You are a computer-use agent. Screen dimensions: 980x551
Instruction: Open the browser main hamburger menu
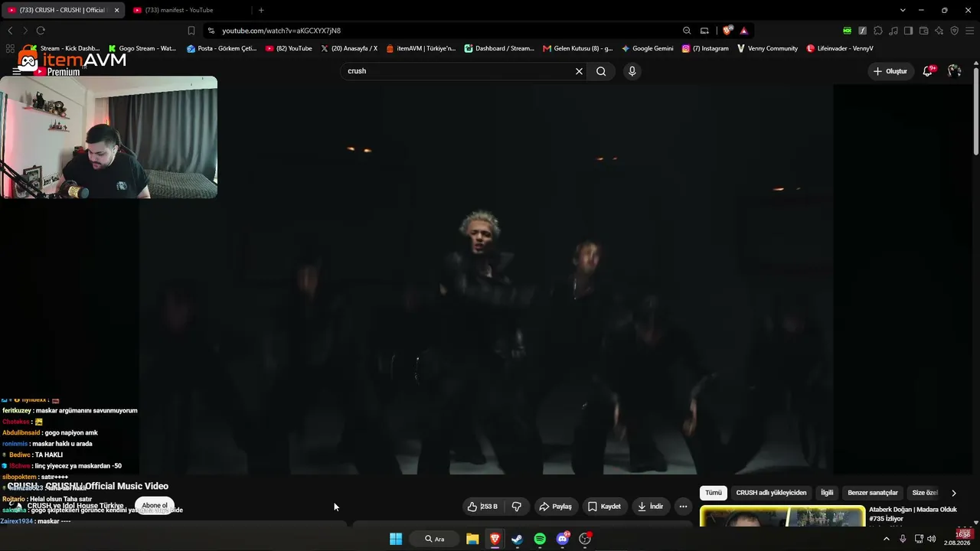point(969,31)
